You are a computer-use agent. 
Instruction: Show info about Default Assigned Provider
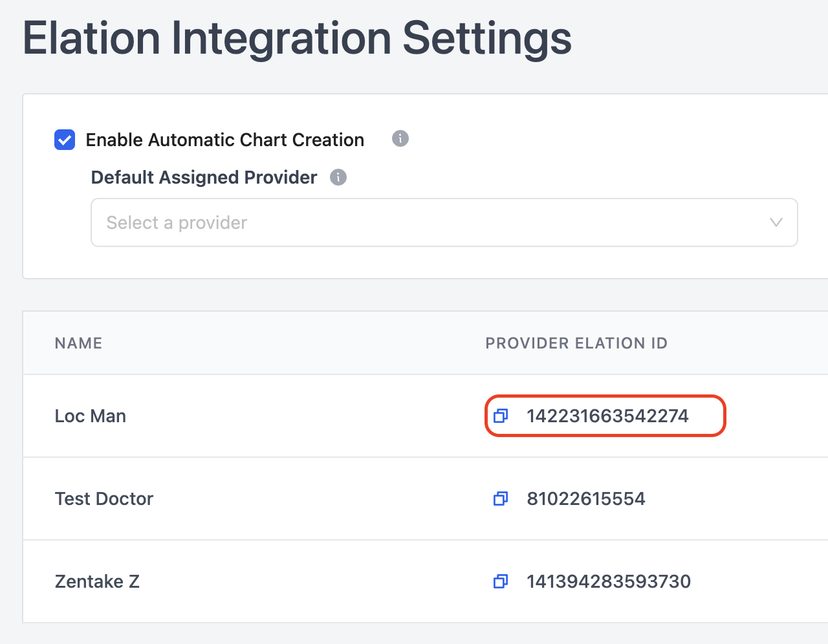(x=338, y=177)
